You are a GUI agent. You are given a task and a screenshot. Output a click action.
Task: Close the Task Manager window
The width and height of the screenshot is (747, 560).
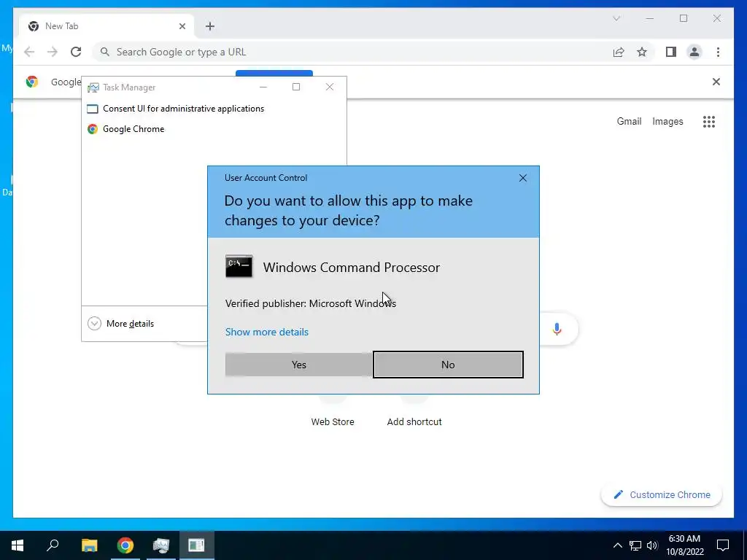pyautogui.click(x=329, y=87)
